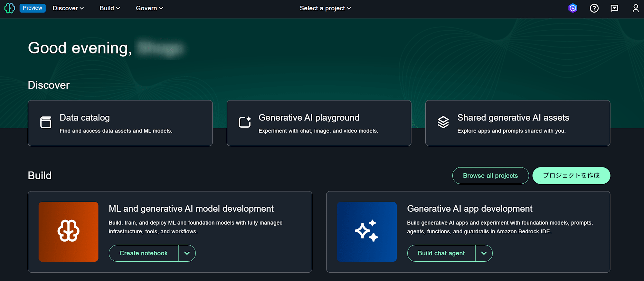This screenshot has width=644, height=281.
Task: Click 'Explore apps and prompts shared with you' text
Action: point(511,131)
